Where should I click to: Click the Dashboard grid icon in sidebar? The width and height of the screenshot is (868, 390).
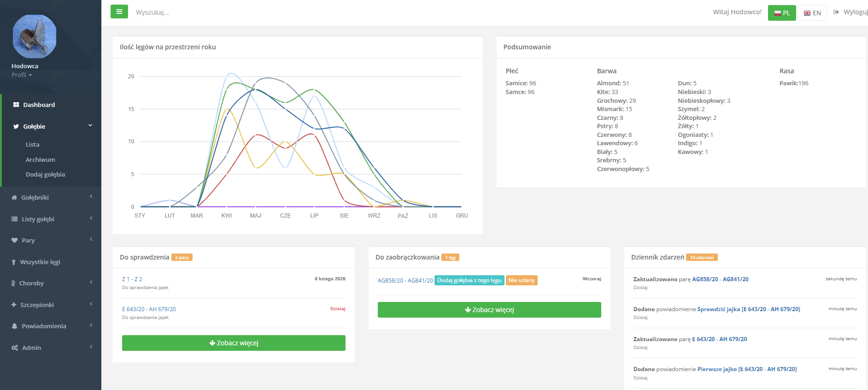click(16, 105)
